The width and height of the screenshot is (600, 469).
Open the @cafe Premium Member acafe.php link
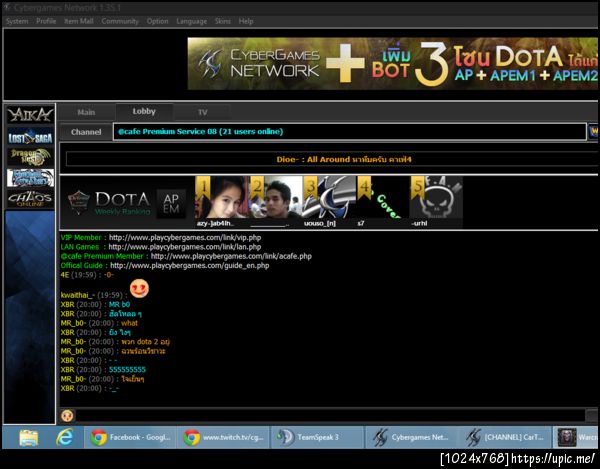pos(231,256)
